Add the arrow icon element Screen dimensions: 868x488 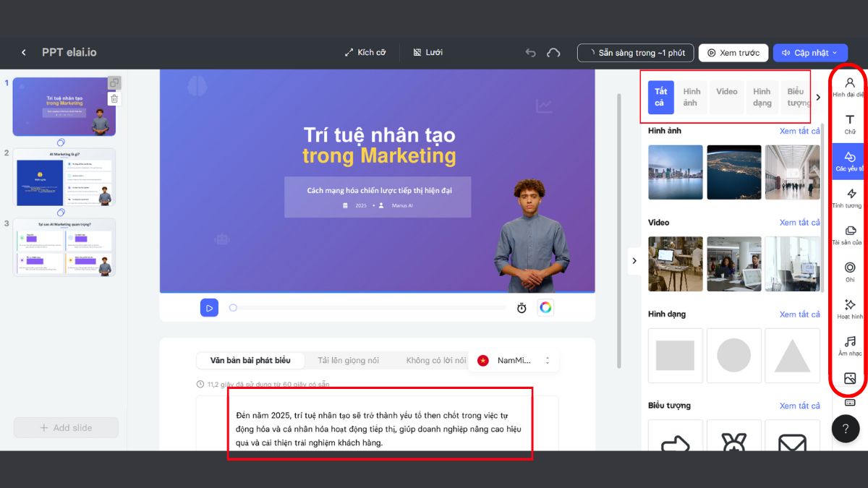[676, 435]
